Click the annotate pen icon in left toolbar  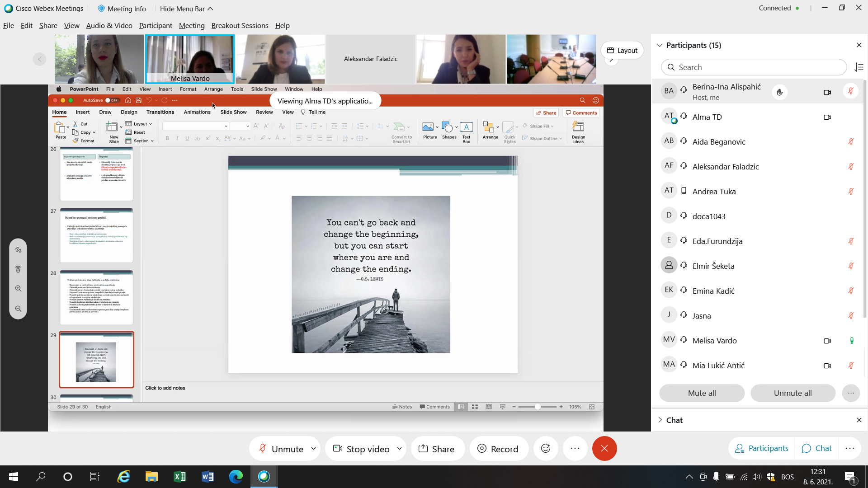[x=18, y=250]
